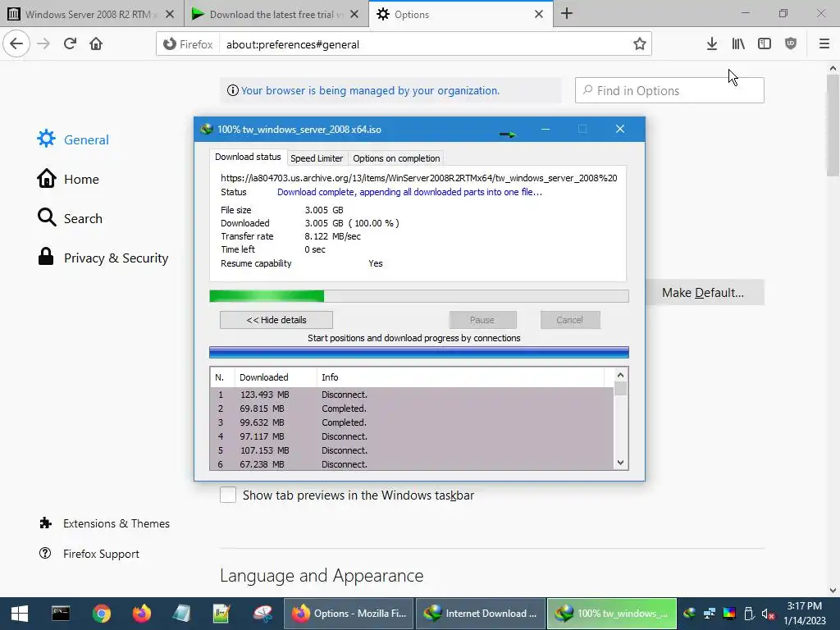Open Extensions & Themes
Viewport: 840px width, 630px height.
coord(104,523)
